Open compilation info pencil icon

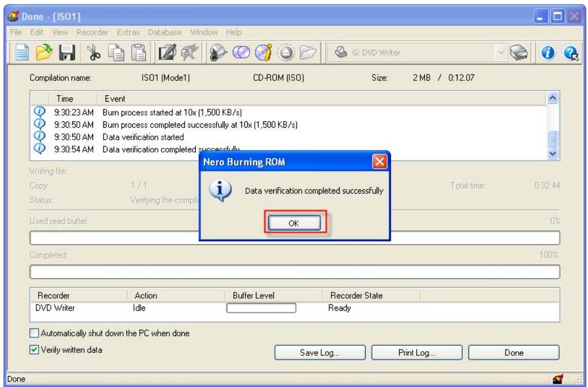(x=168, y=53)
